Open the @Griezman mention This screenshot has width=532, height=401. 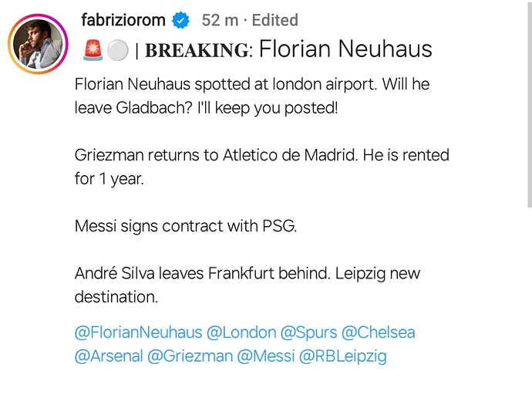coord(190,356)
